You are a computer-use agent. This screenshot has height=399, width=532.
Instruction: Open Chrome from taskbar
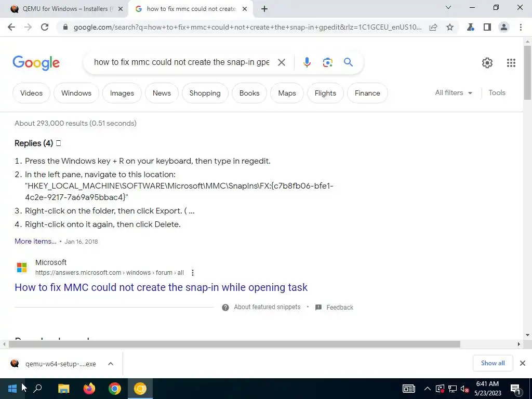point(115,389)
